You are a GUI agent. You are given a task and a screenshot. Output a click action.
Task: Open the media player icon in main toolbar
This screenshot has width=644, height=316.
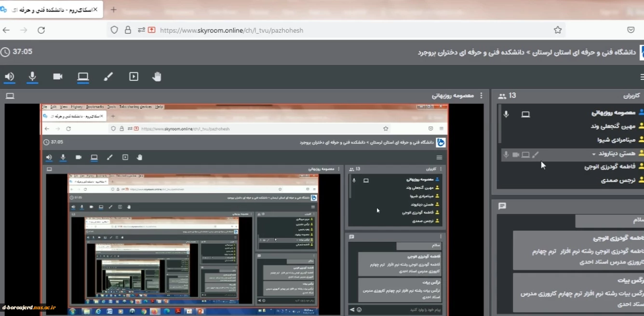tap(134, 77)
